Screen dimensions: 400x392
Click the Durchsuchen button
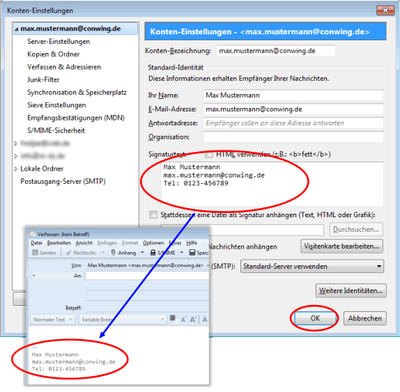pyautogui.click(x=356, y=229)
